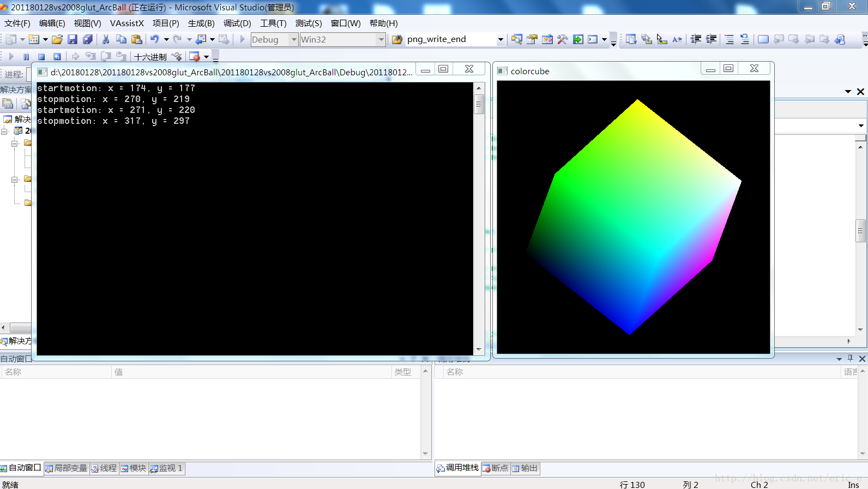Open the 工具(T) tools menu
The height and width of the screenshot is (489, 868).
tap(273, 23)
